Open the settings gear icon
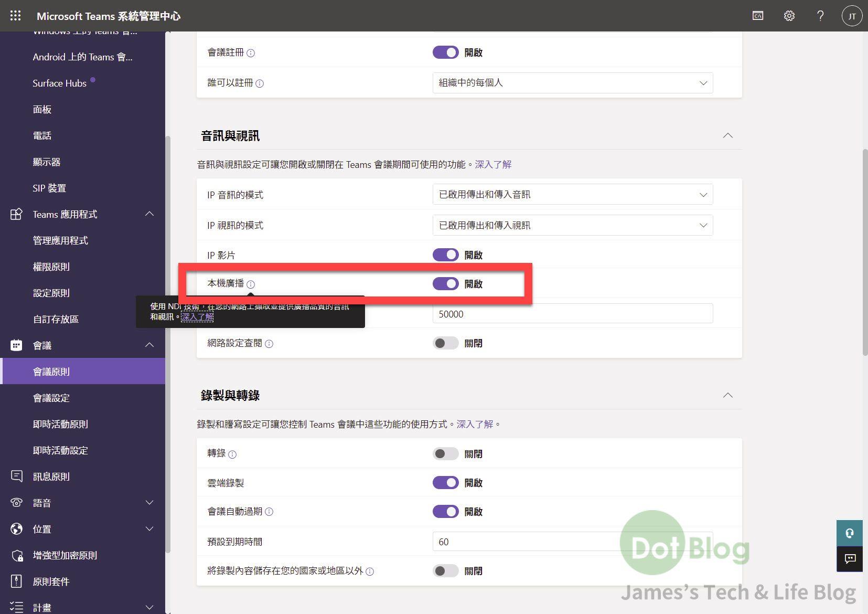Viewport: 868px width, 614px height. point(789,16)
